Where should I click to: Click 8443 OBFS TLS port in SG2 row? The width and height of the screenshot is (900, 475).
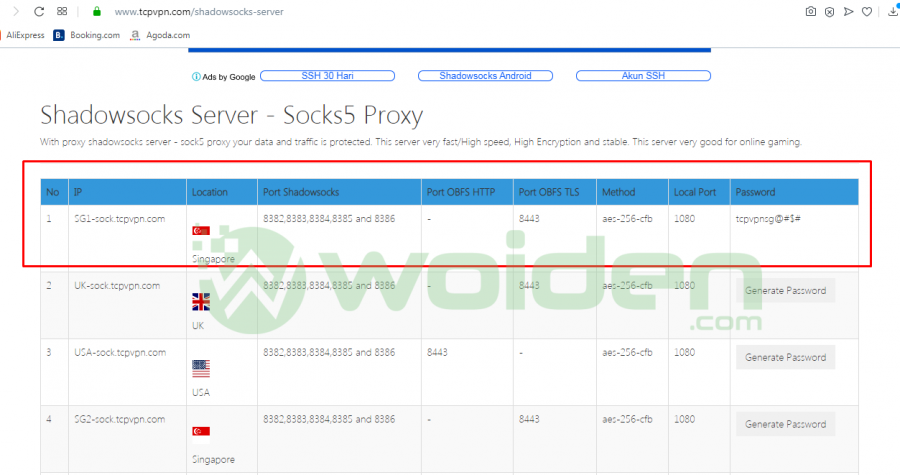coord(529,419)
